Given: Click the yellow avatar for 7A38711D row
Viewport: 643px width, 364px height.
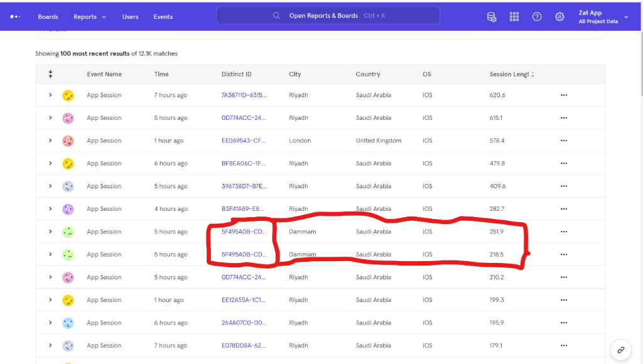Looking at the screenshot, I should tap(68, 95).
